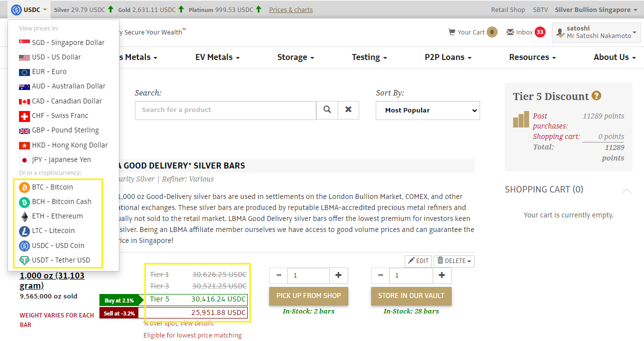Increase store in vault quantity
The height and width of the screenshot is (341, 644).
pyautogui.click(x=442, y=275)
